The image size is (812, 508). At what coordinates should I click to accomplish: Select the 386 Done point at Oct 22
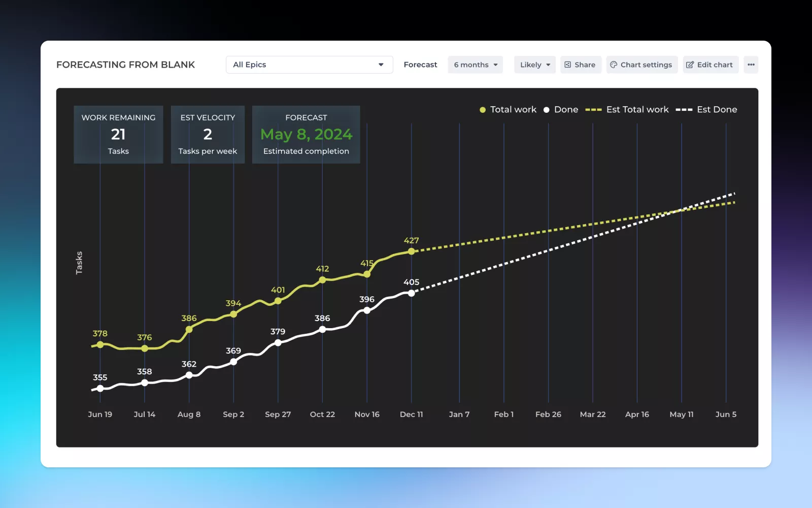coord(322,329)
